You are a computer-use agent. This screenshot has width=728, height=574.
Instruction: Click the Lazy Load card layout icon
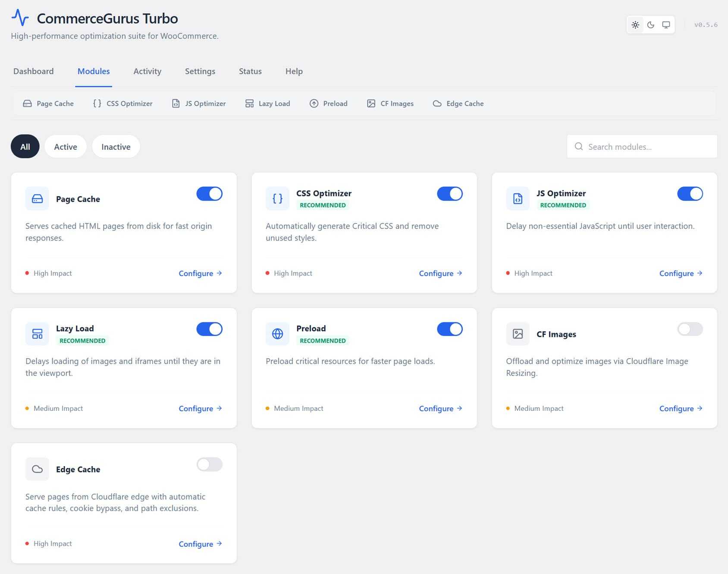pos(37,334)
